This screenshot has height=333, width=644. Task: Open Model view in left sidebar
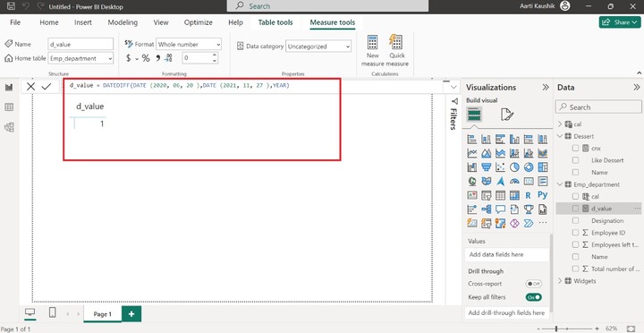tap(9, 127)
